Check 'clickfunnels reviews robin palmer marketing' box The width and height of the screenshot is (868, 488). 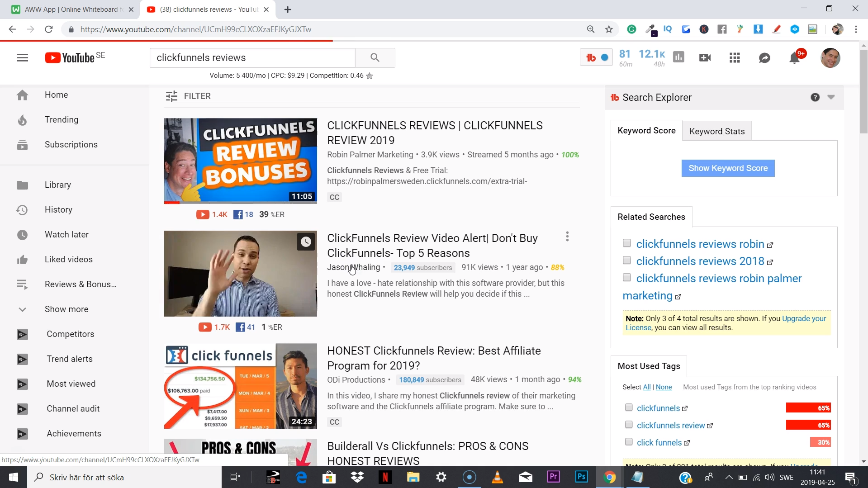point(627,278)
